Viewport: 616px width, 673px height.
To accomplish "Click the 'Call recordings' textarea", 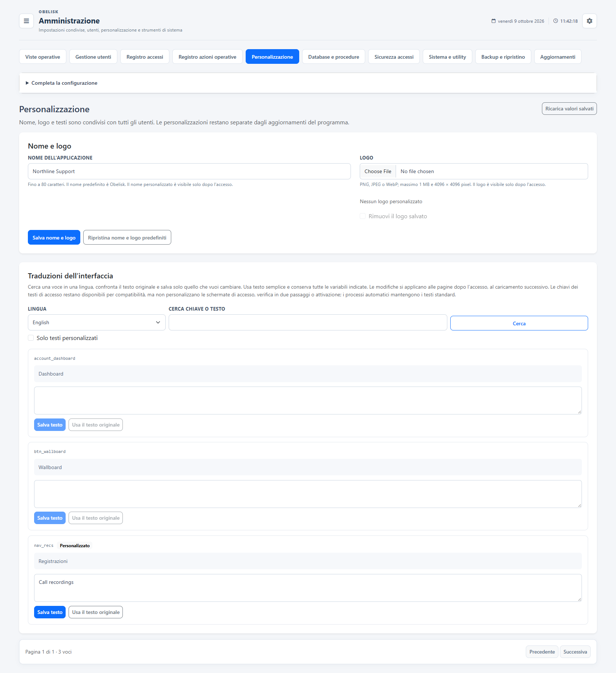I will pos(308,588).
